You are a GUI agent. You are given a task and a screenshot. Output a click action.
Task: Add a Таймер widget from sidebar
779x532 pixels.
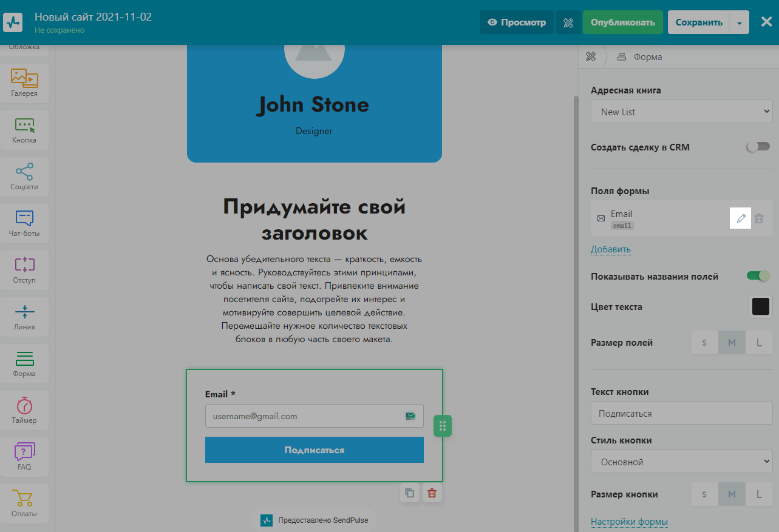(x=24, y=410)
